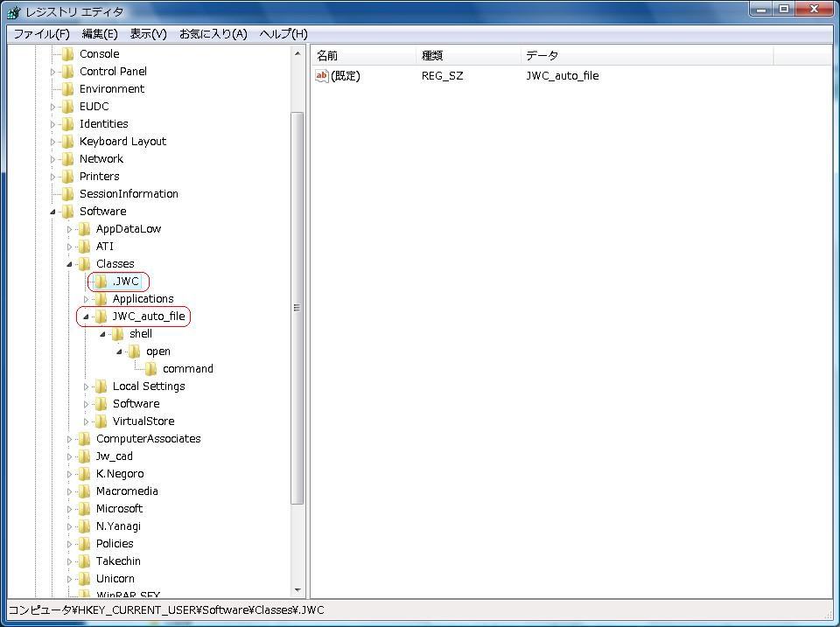Screen dimensions: 840x627
Task: Click the Registry Editor title bar icon
Action: 13,12
